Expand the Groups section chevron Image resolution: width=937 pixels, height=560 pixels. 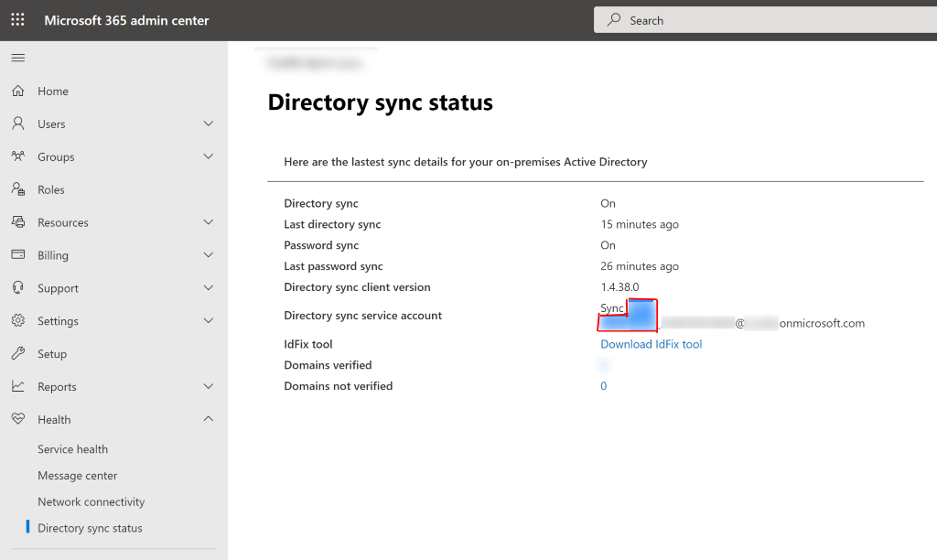click(x=208, y=156)
